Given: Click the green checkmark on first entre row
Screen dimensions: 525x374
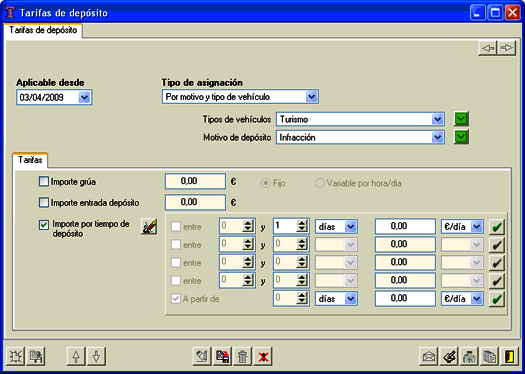Looking at the screenshot, I should click(497, 227).
